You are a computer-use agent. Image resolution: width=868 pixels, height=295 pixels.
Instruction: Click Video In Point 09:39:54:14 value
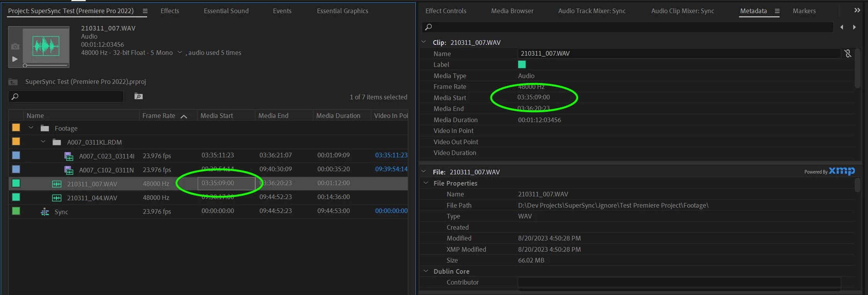[391, 169]
